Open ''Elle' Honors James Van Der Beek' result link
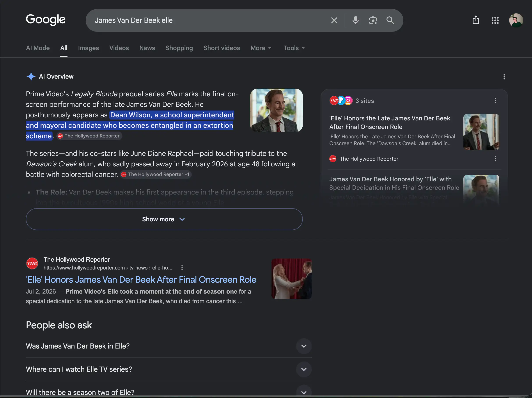532x398 pixels. [141, 280]
